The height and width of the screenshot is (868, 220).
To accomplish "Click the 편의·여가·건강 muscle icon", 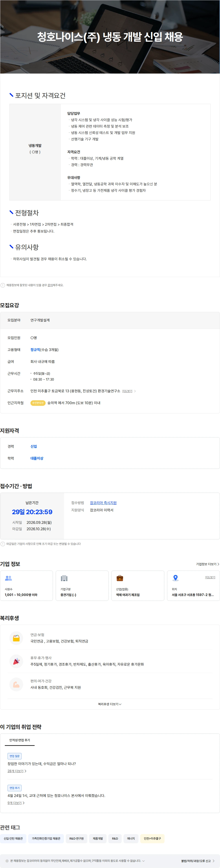I will (x=16, y=684).
